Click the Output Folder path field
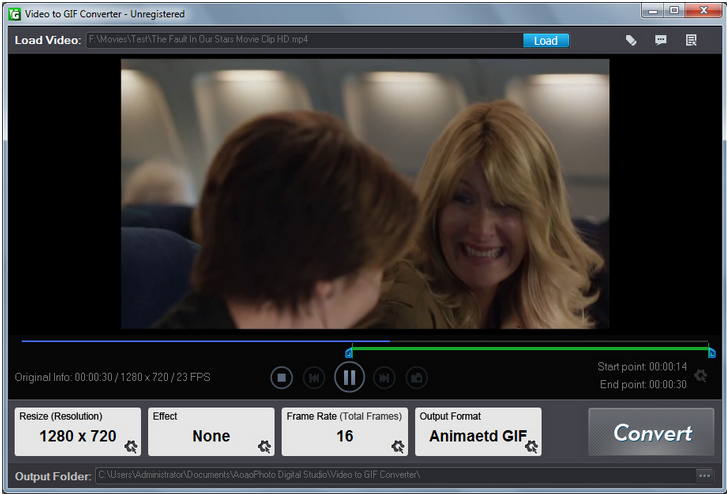 pyautogui.click(x=395, y=475)
